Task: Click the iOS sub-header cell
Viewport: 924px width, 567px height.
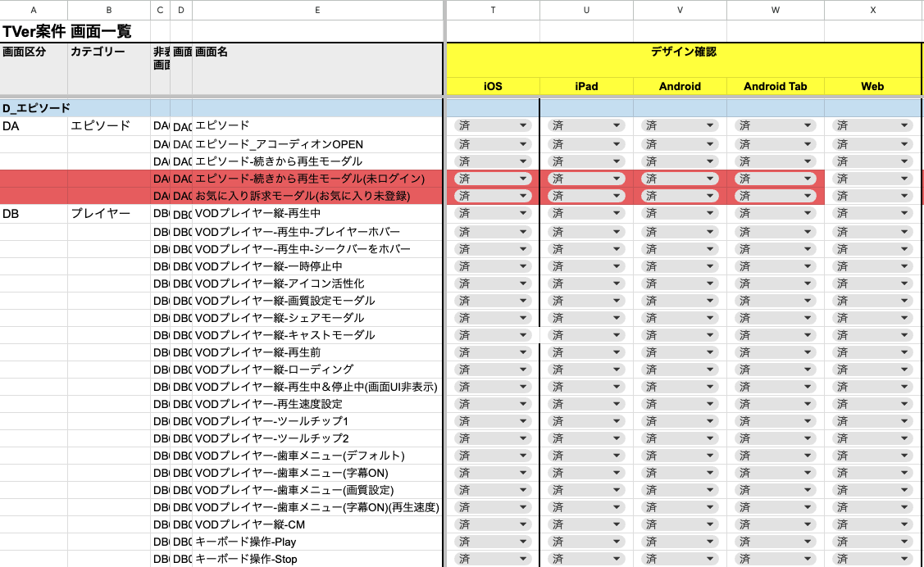Action: (x=493, y=86)
